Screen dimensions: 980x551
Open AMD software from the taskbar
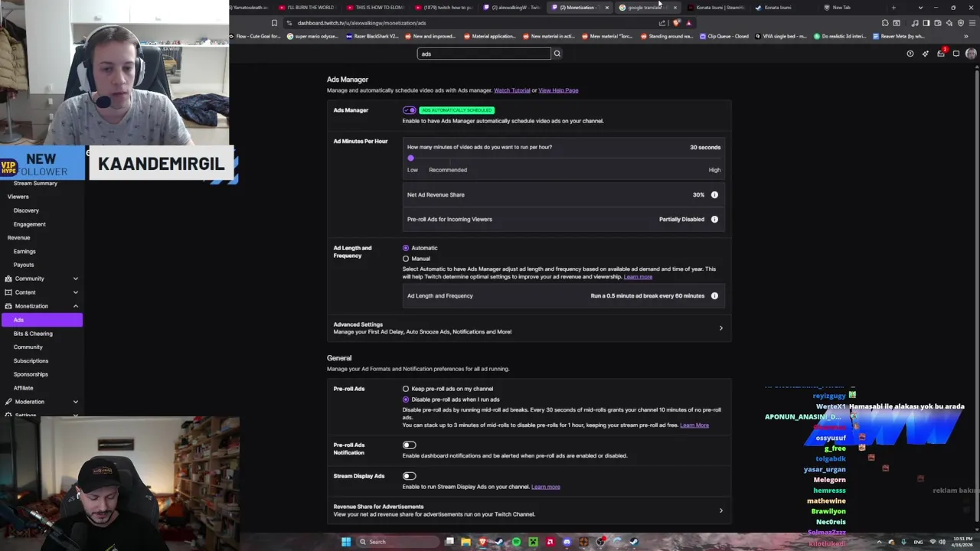click(550, 542)
